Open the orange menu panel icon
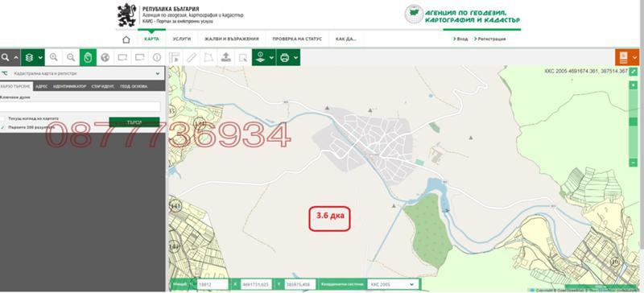Screen dimensions: 644x293 coord(623,57)
